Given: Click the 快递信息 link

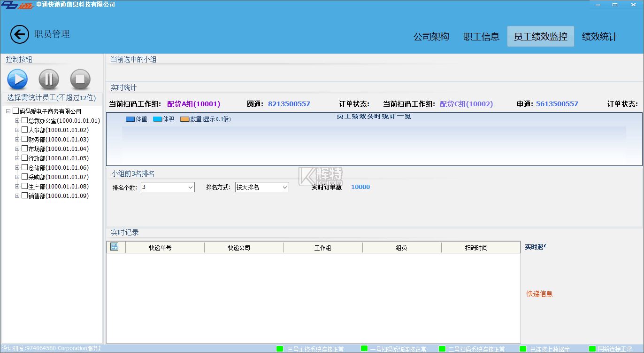Looking at the screenshot, I should click(539, 294).
